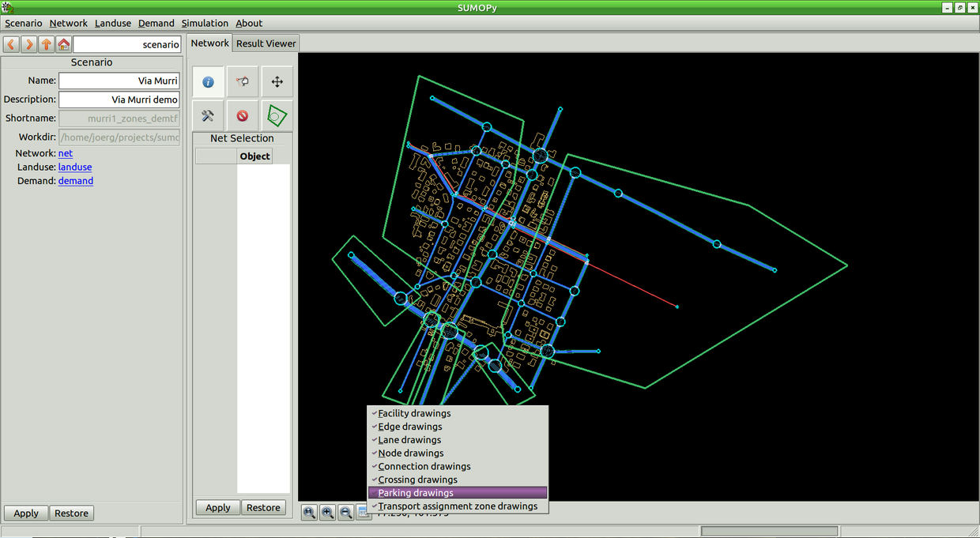Open the landuse link
Viewport: 980px width, 538px height.
tap(75, 167)
